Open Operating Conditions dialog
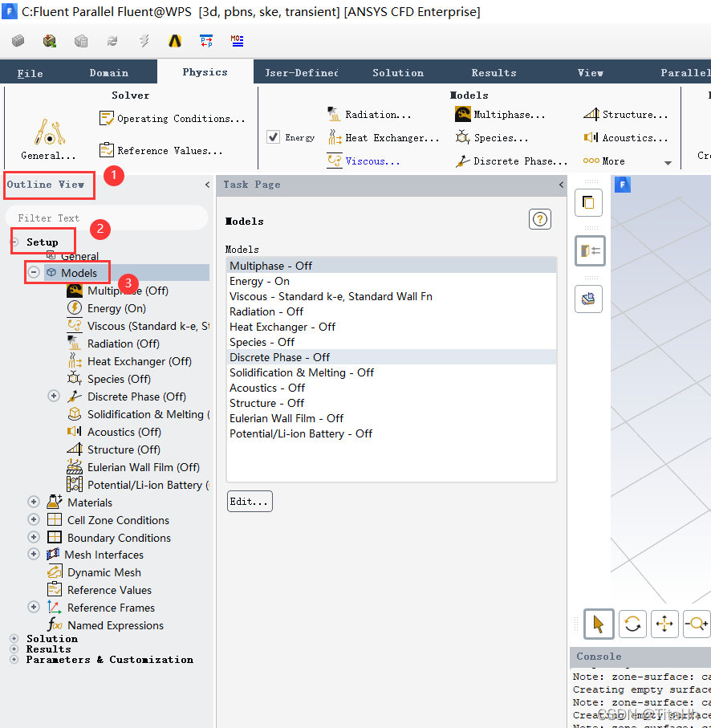 173,119
